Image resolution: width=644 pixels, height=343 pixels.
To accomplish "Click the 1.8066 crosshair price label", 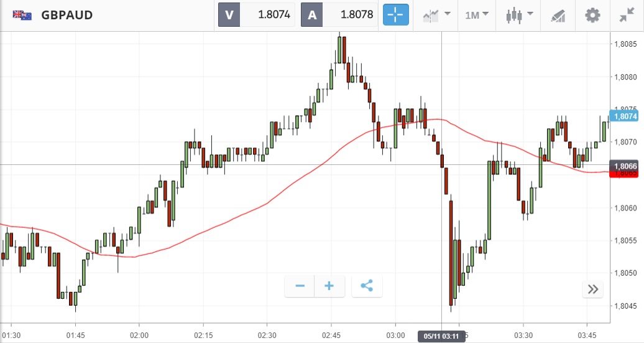I will tap(625, 166).
